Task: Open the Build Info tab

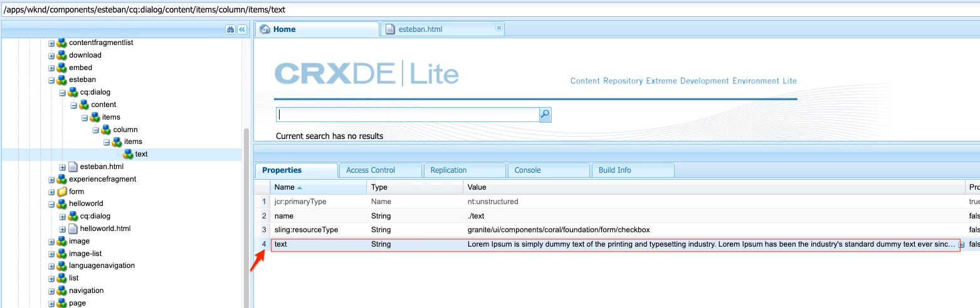Action: (633, 170)
